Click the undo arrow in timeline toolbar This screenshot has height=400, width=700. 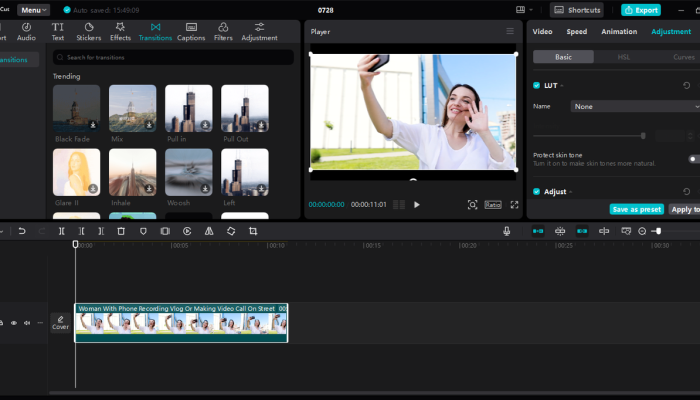coord(22,231)
